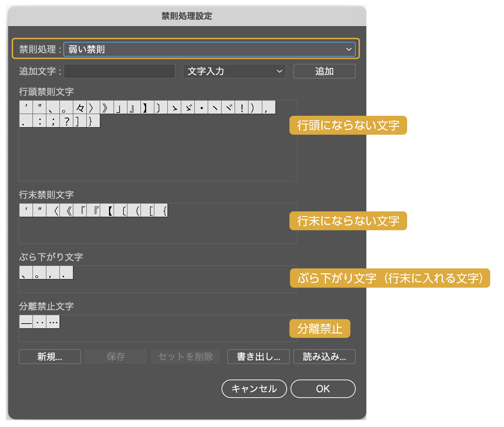Select the 【 cell in 行末禁則文字
Screen dimensions: 504x427
coord(107,210)
